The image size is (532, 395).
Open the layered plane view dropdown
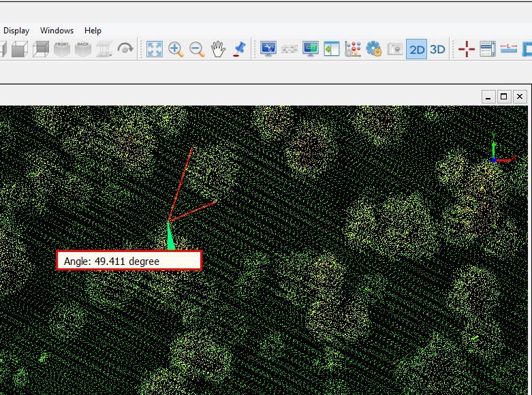click(x=104, y=49)
